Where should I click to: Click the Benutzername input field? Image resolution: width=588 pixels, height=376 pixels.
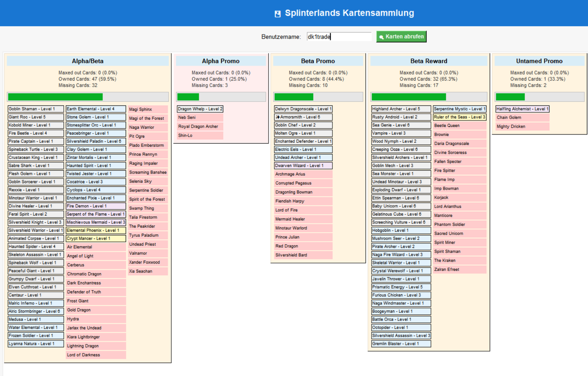(x=339, y=37)
